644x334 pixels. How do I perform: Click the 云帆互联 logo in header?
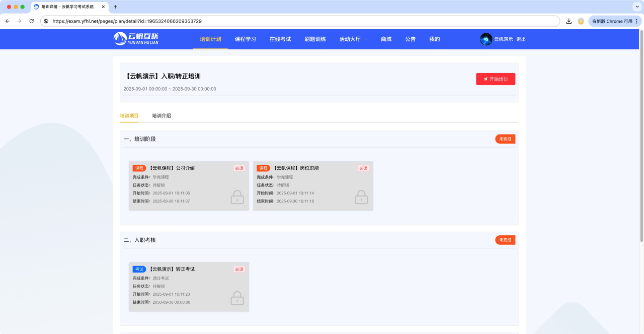(x=136, y=39)
